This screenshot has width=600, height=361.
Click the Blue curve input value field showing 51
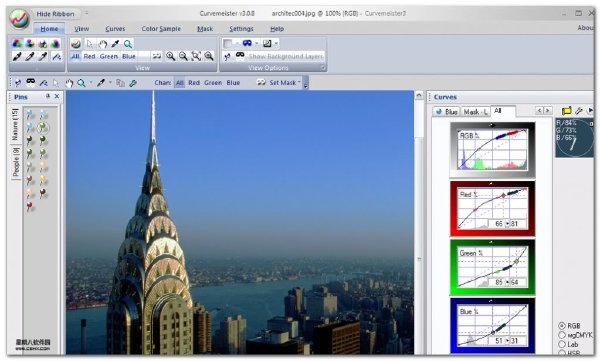pyautogui.click(x=497, y=341)
